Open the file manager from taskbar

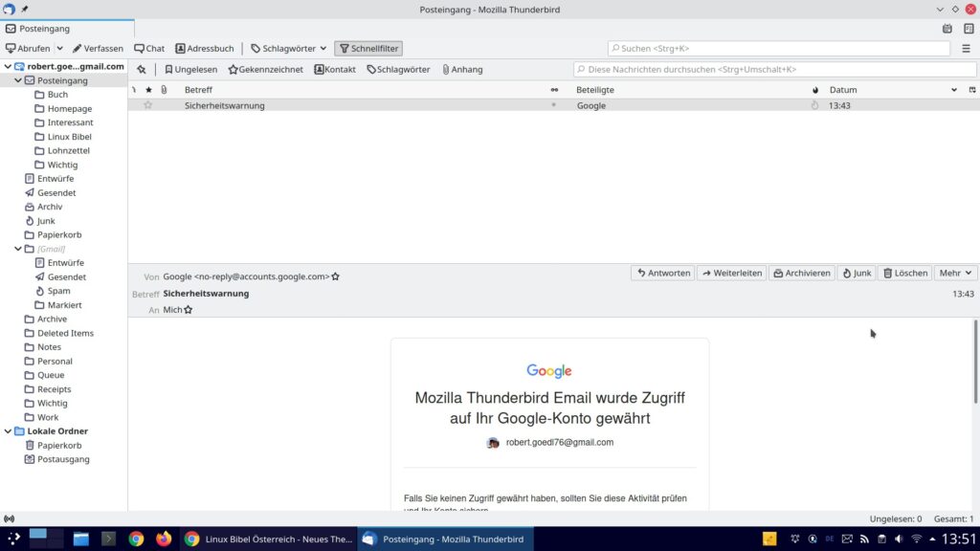80,539
